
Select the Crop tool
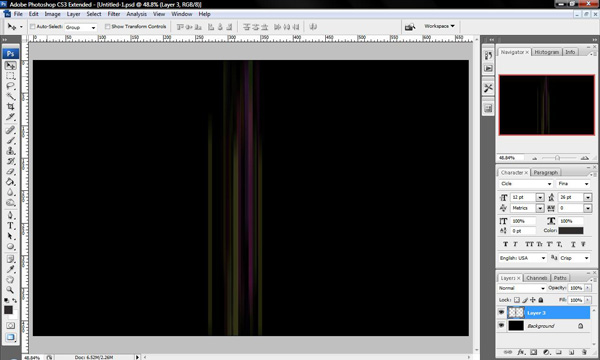(x=10, y=106)
